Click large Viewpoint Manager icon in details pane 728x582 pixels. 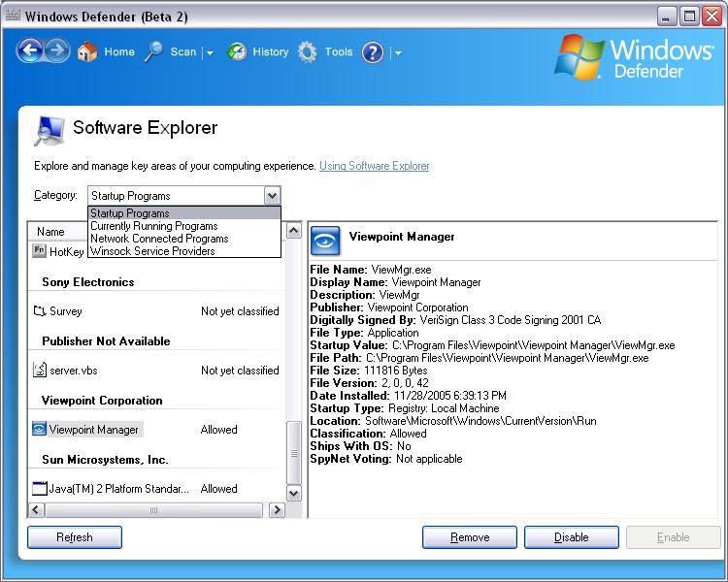325,241
